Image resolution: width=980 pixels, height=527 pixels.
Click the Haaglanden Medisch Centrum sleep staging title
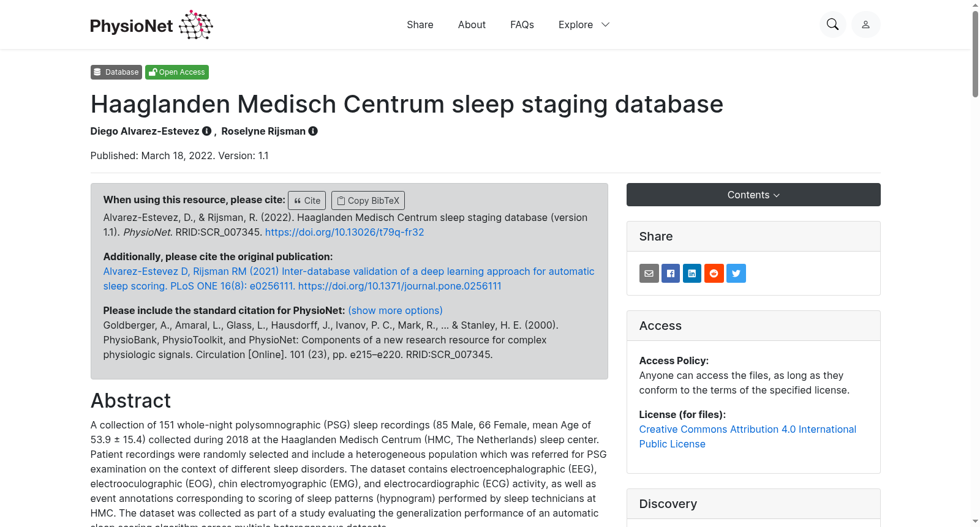pyautogui.click(x=407, y=104)
